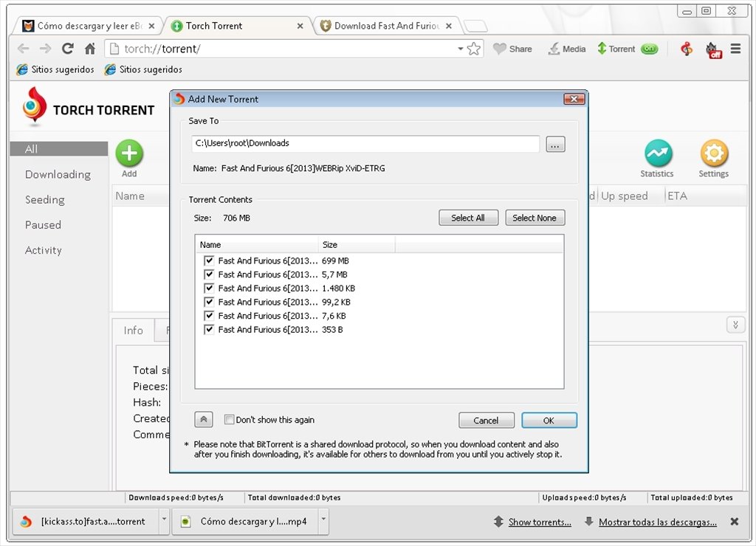This screenshot has height=546, width=756.
Task: Open the kickass.to torrent download item
Action: [86, 522]
